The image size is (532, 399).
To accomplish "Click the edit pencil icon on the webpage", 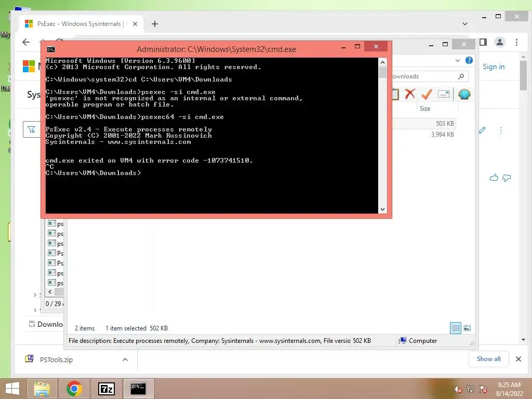I will [482, 130].
